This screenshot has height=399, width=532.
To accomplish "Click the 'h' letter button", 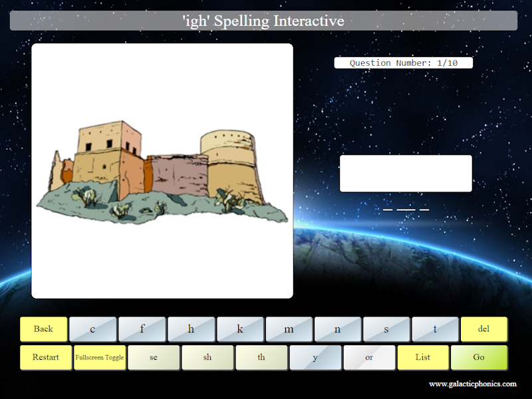I will [192, 329].
